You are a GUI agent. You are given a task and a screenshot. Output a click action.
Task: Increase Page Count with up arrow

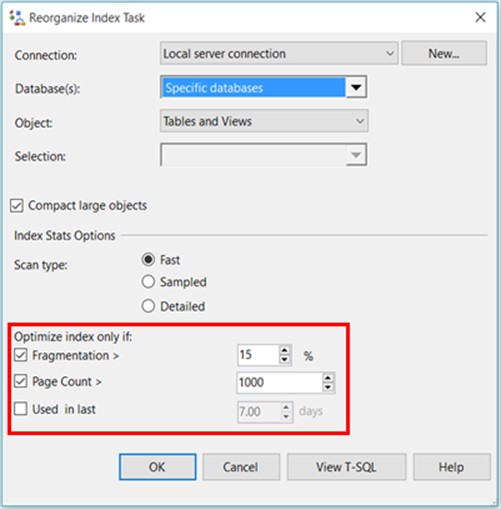[x=328, y=378]
